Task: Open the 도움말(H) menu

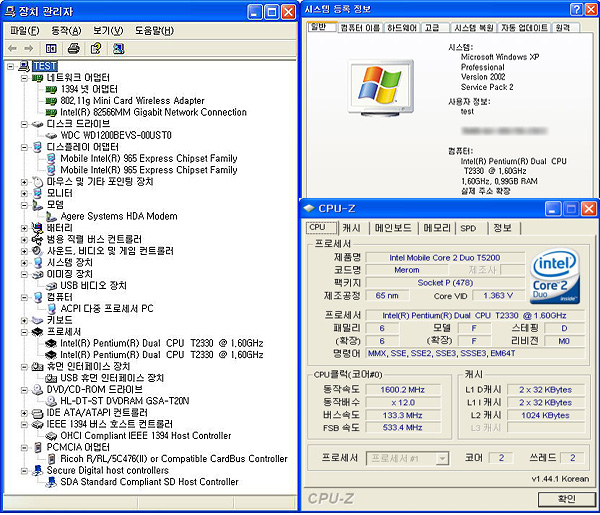Action: 154,31
